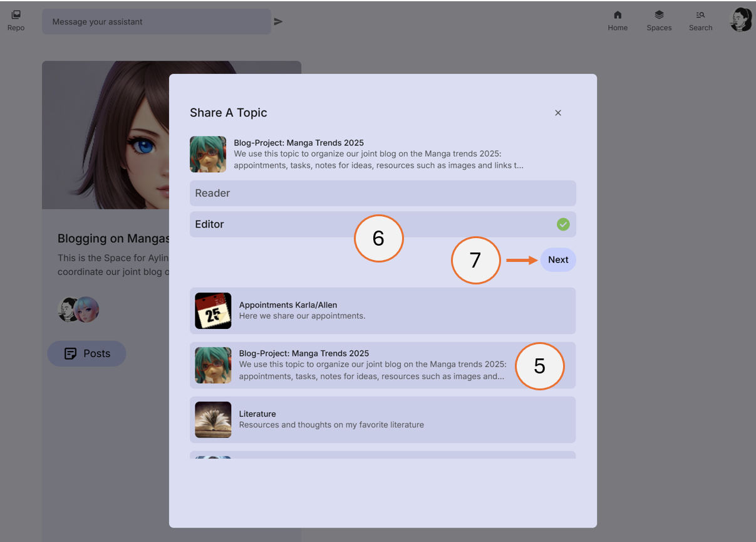Open the Posts view
The image size is (756, 542).
pyautogui.click(x=86, y=353)
